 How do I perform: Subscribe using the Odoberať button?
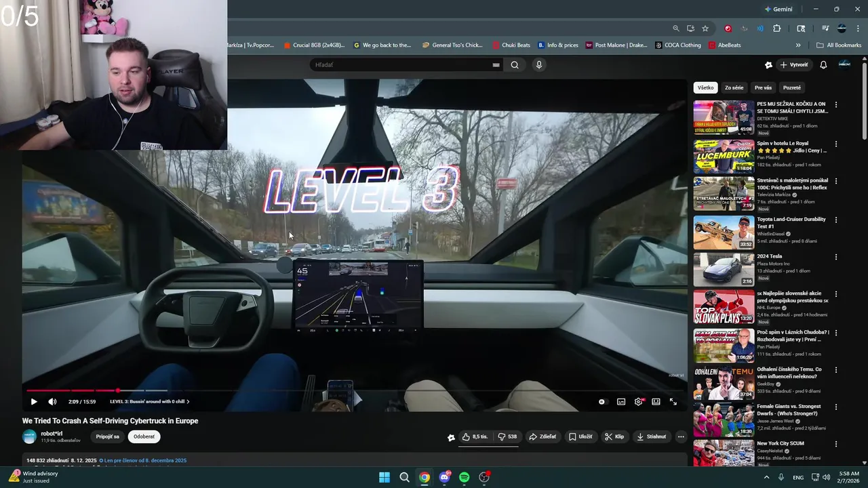(x=144, y=437)
